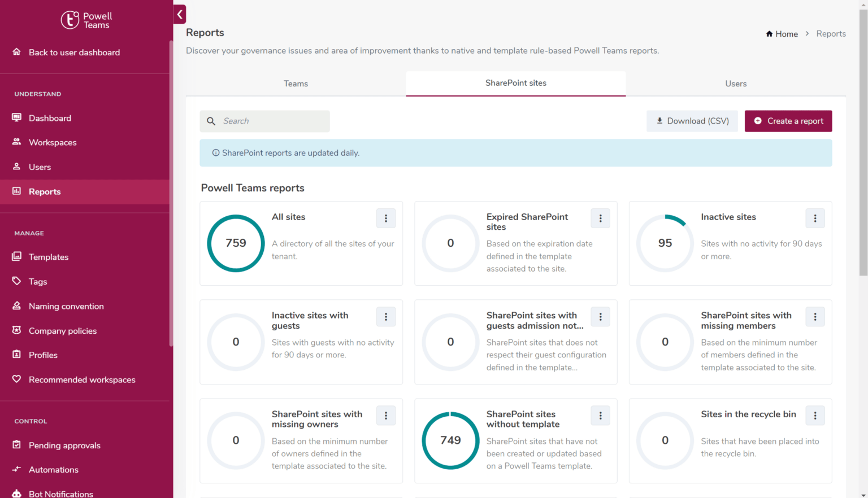Screen dimensions: 868x498
Task: Click the Pending approvals icon
Action: [16, 445]
